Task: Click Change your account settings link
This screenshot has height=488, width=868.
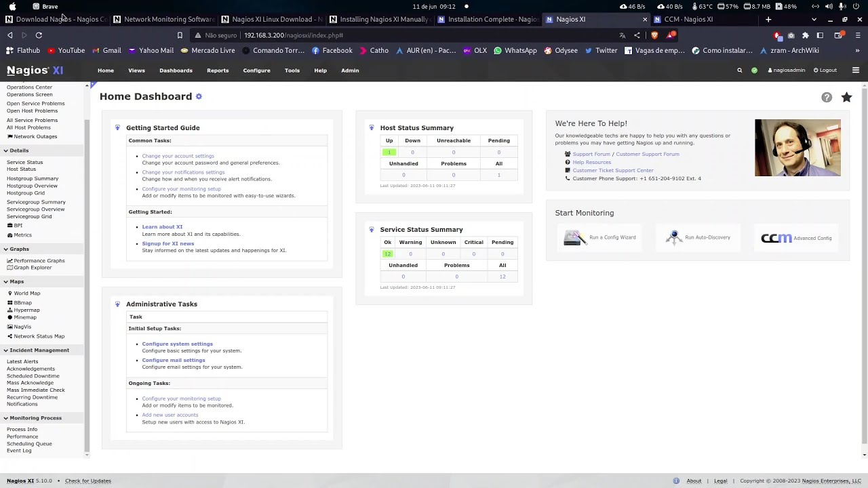Action: 178,156
